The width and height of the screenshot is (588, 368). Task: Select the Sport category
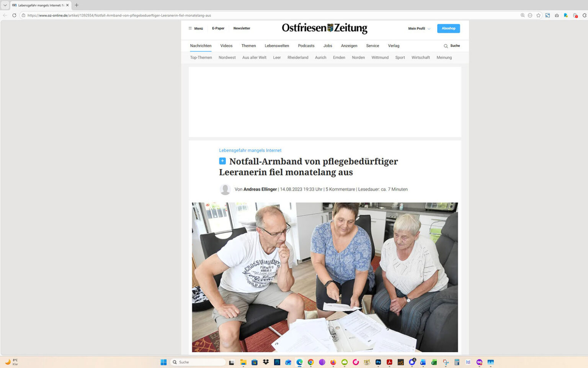click(x=400, y=58)
